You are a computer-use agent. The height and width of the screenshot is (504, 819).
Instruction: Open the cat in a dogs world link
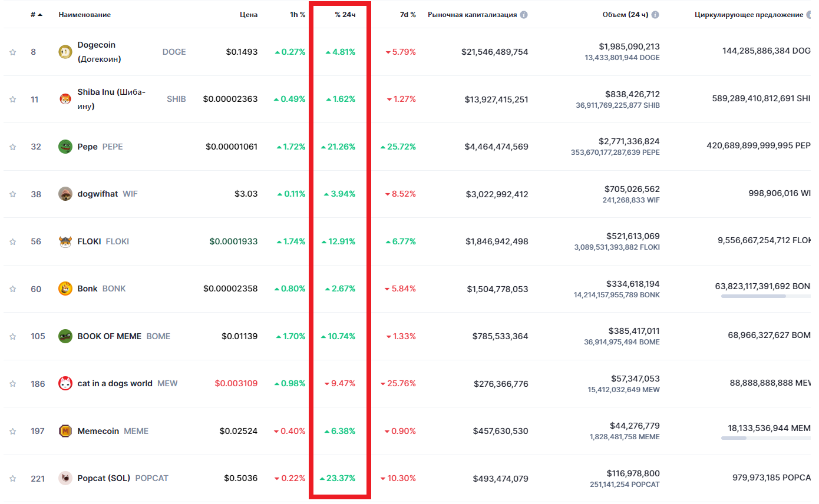point(115,383)
